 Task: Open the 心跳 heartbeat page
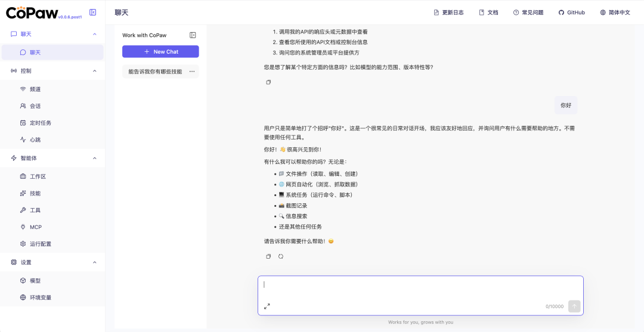(x=52, y=139)
